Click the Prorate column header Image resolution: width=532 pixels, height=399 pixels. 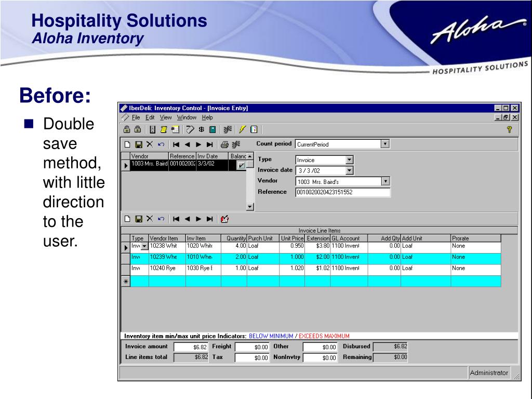coord(476,238)
